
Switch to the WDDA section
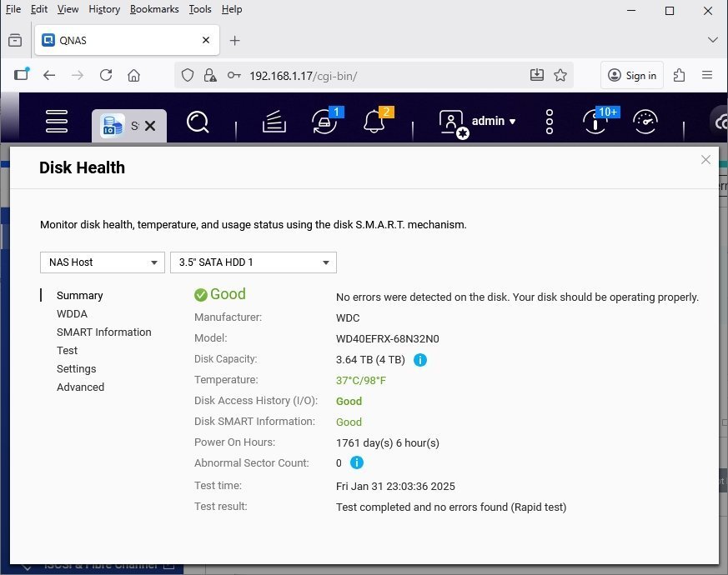coord(72,314)
